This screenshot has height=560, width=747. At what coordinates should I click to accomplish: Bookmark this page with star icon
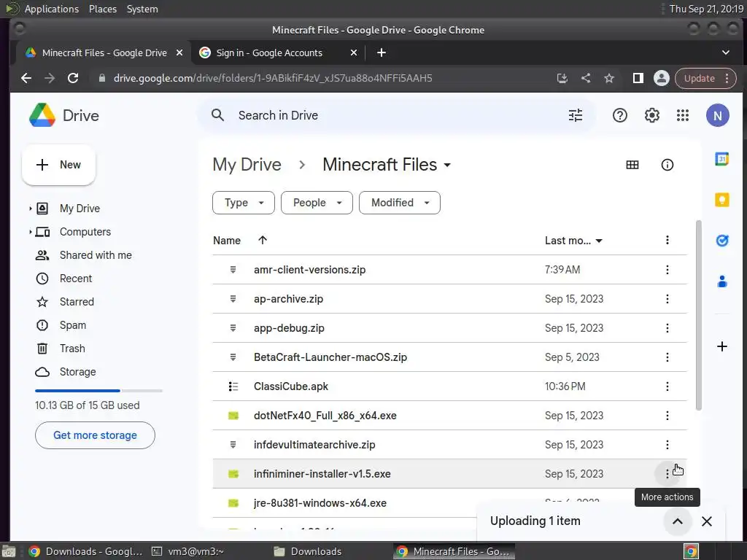tap(609, 78)
